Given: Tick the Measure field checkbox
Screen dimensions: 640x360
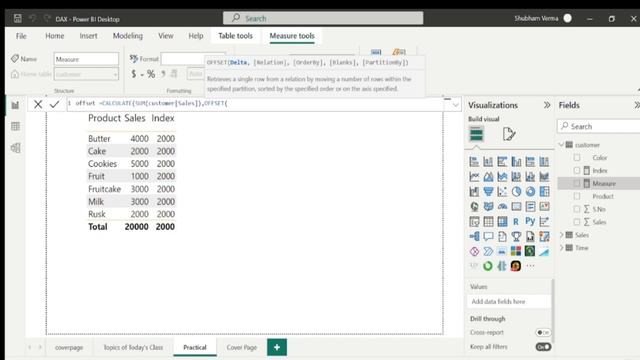Looking at the screenshot, I should point(577,183).
